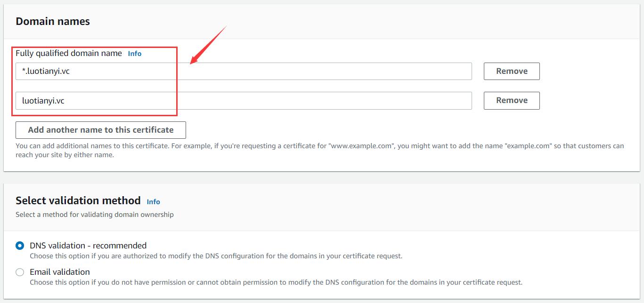Viewport: 644px width, 303px height.
Task: Remove the second luotianyi.vc domain entry
Action: coord(512,101)
